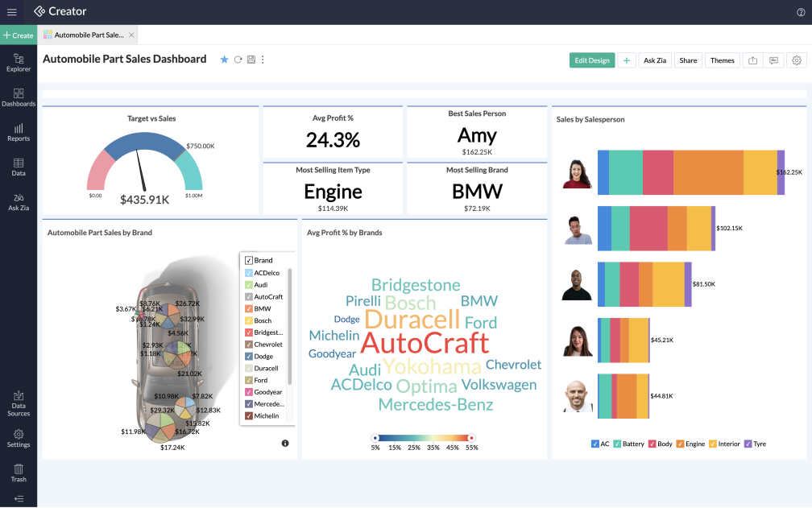Viewport: 812px width, 508px height.
Task: Toggle the Dodge legend checkbox
Action: pyautogui.click(x=249, y=356)
